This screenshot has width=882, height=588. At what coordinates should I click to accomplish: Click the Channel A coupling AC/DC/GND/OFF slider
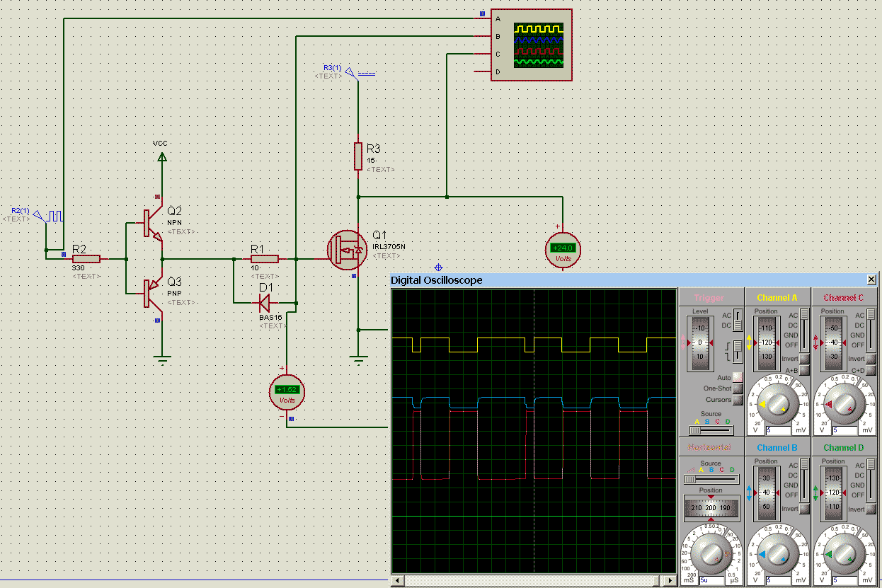point(804,330)
